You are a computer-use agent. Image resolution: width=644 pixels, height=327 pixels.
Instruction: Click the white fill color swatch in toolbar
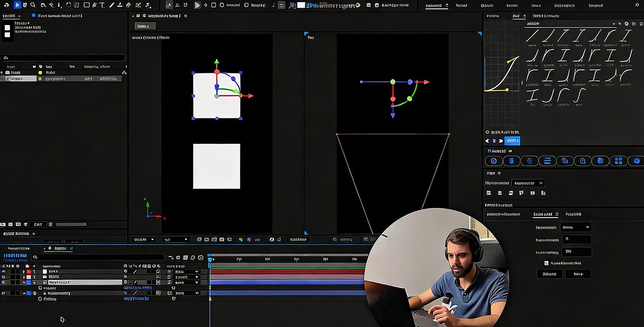click(x=301, y=5)
